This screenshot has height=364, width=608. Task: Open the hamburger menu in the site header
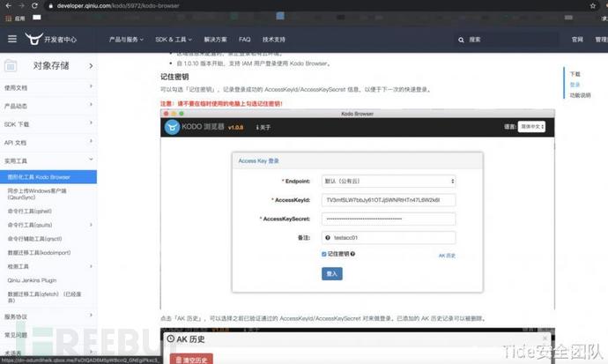12,39
